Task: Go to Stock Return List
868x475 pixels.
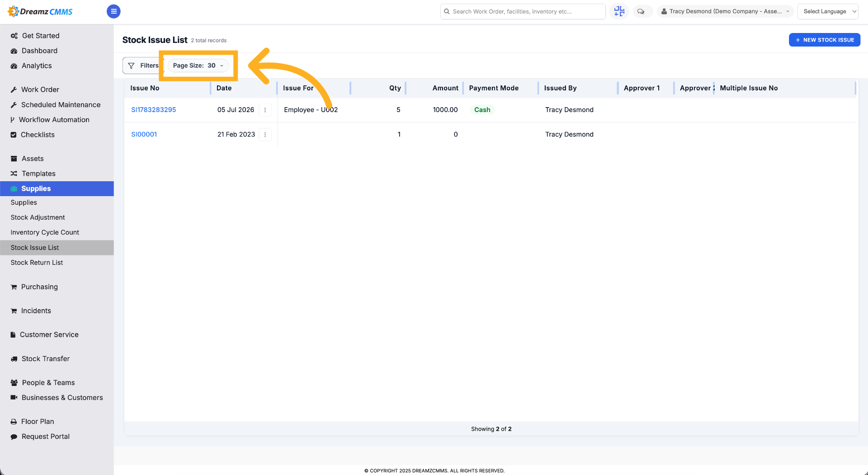Action: [x=37, y=263]
